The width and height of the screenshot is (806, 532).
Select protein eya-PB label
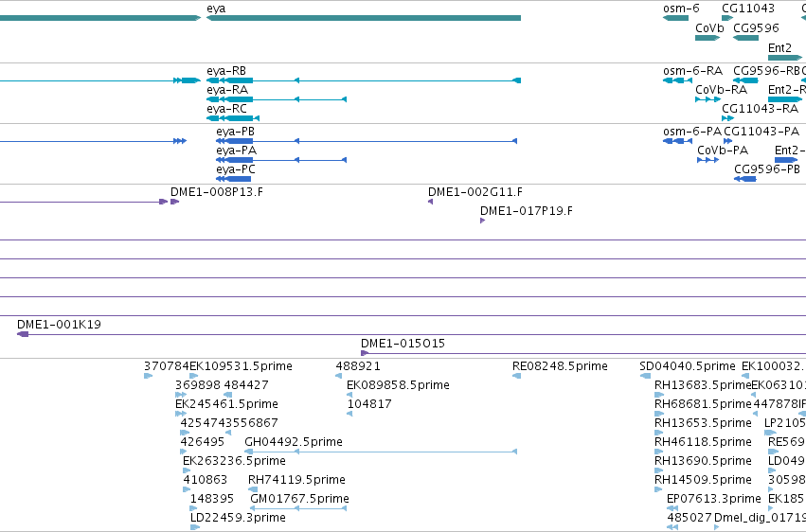(x=236, y=132)
